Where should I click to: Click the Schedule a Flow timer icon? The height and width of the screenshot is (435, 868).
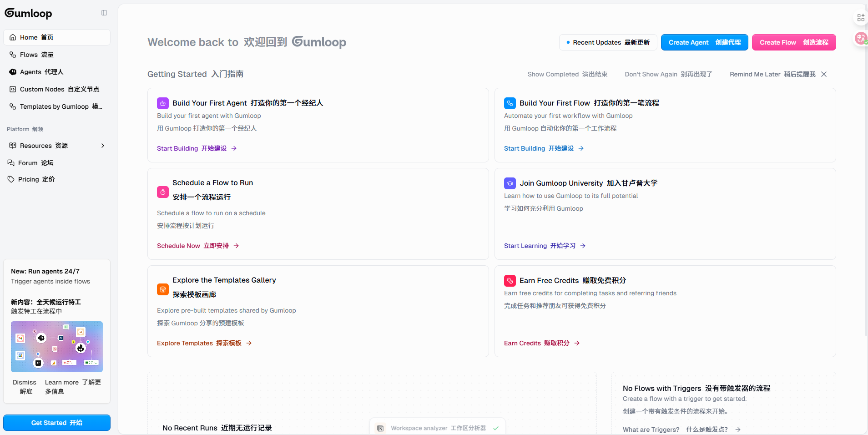tap(162, 192)
